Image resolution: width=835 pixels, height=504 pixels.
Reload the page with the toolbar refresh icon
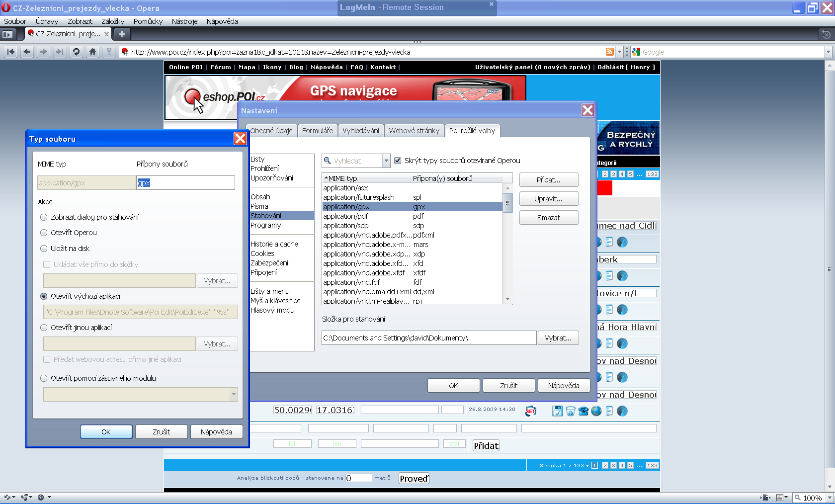76,52
